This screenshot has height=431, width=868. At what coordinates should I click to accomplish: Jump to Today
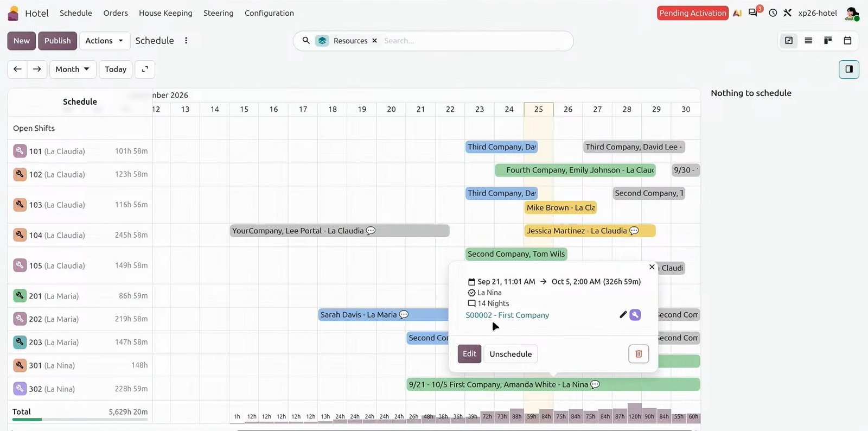[x=116, y=69]
